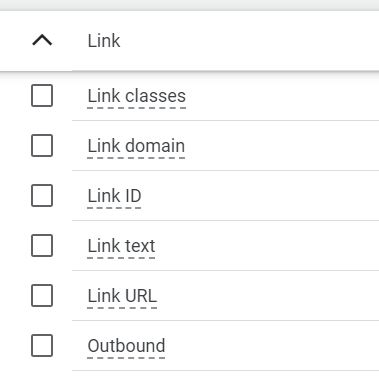379x377 pixels.
Task: Enable the Link classes checkbox
Action: [42, 95]
